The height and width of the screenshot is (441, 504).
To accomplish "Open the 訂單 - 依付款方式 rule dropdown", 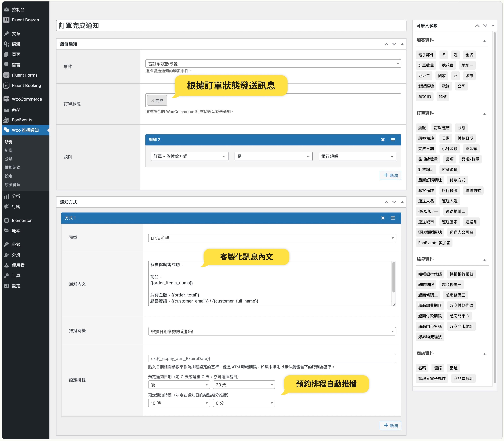I will click(x=189, y=156).
